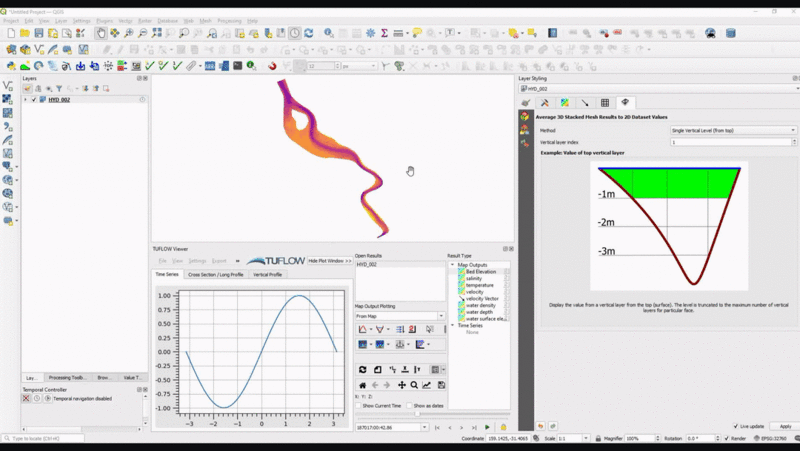Viewport: 800px width, 451px height.
Task: Switch to Cross Section / Long Profile tab
Action: pos(215,274)
